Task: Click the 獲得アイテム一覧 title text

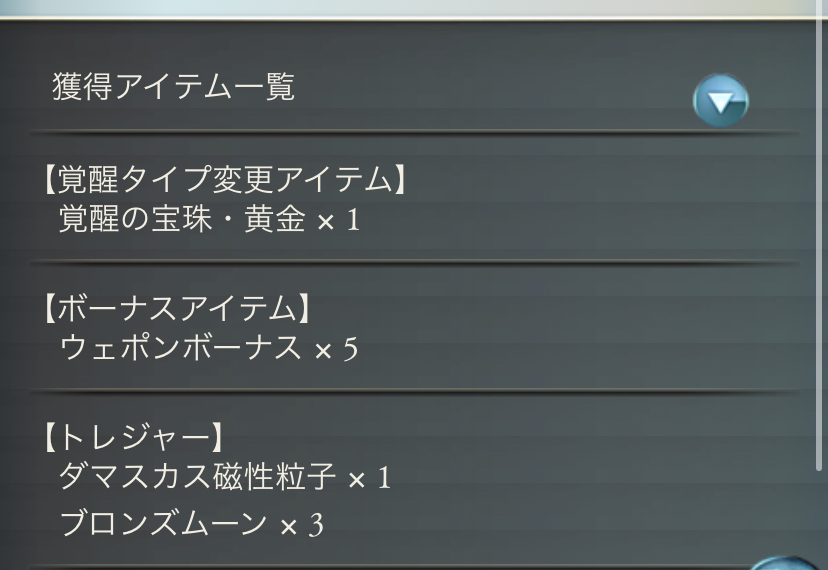Action: (x=173, y=87)
